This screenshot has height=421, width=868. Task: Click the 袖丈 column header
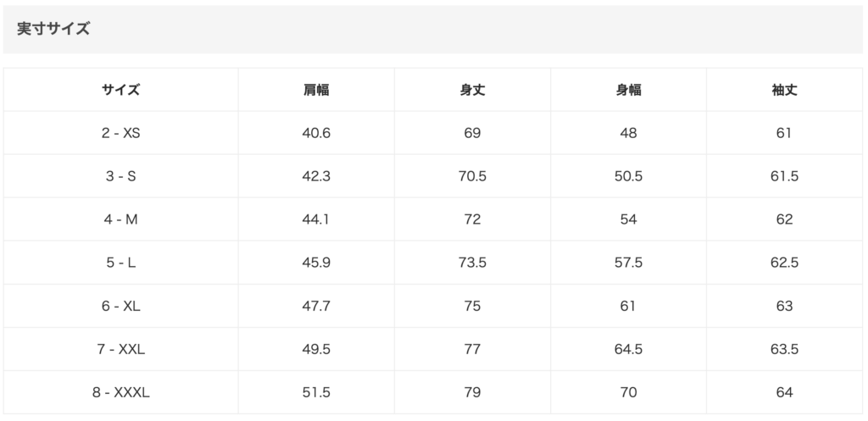click(784, 90)
